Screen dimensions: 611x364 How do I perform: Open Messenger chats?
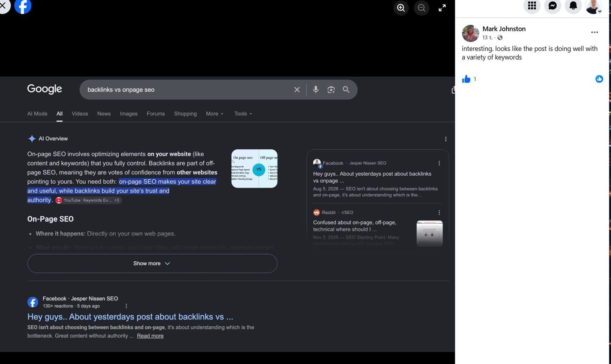click(552, 6)
